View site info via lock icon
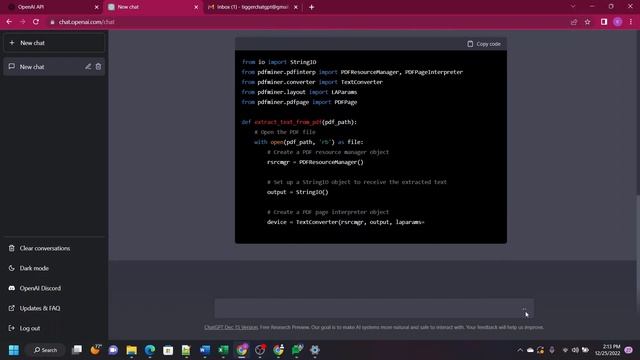The height and width of the screenshot is (360, 640). tap(52, 22)
